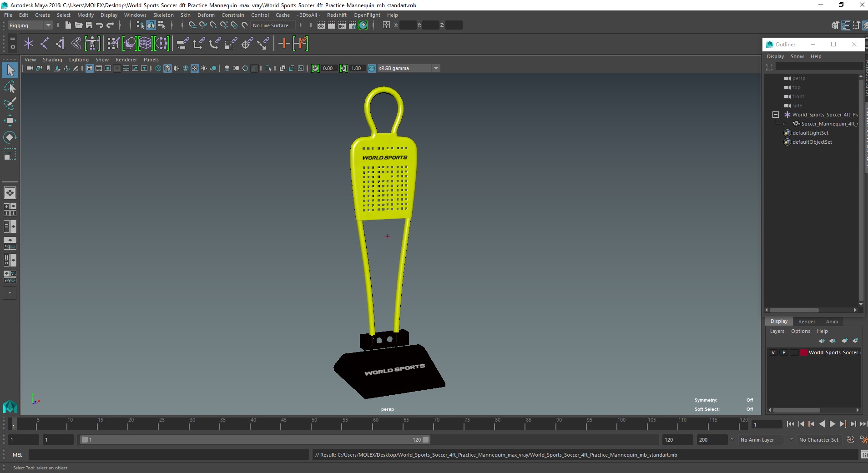
Task: Click the Create IK Handle shelf icon
Action: click(60, 44)
